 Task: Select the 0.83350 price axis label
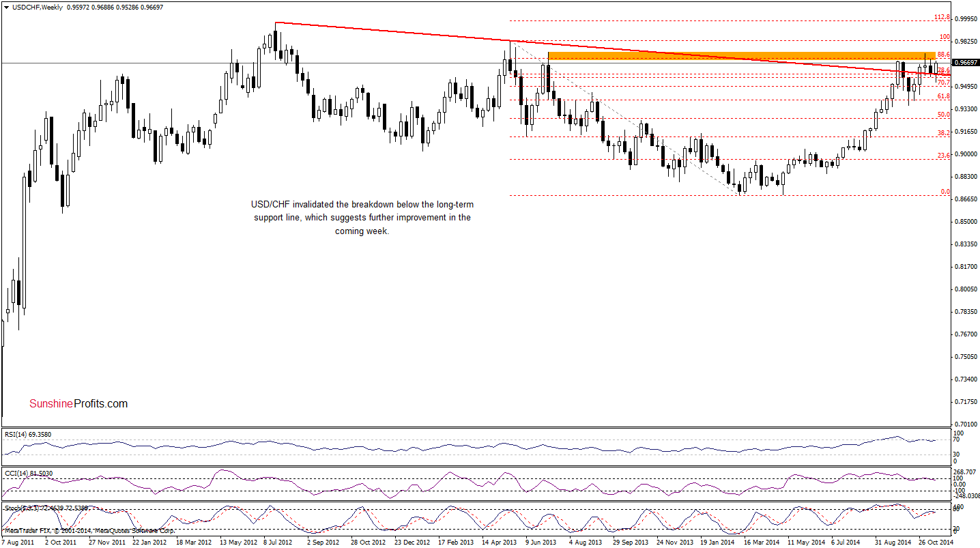[x=966, y=244]
